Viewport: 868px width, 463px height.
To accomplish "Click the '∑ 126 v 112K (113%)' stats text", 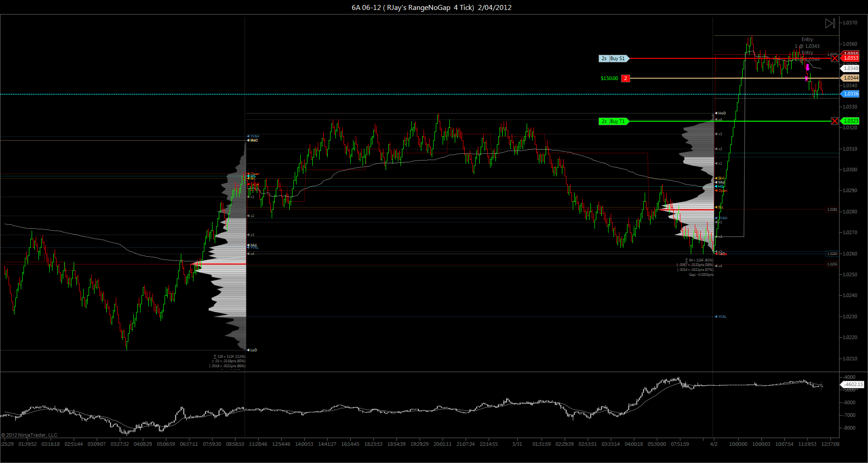I will pos(229,356).
